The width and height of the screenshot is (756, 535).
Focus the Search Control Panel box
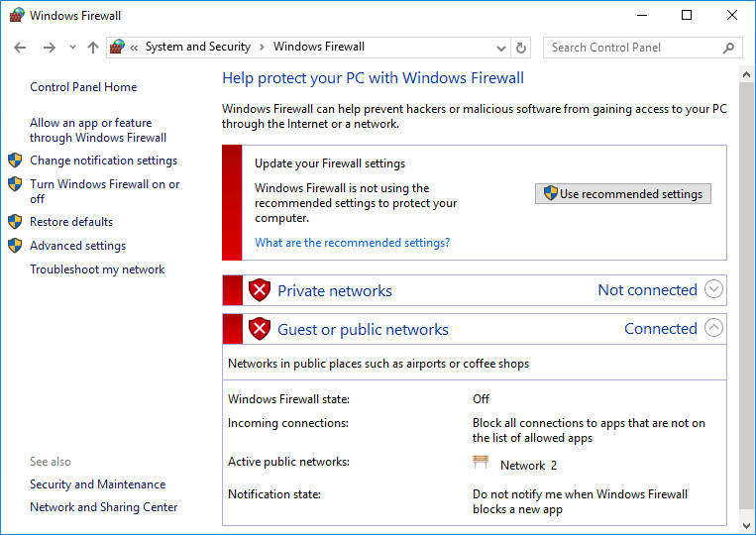coord(642,48)
